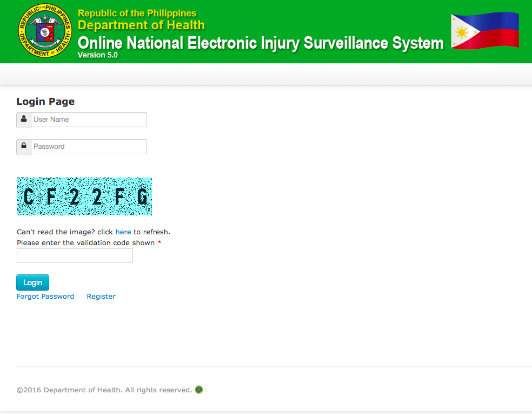Click the padlock icon beside Password
Viewport: 532px width, 414px height.
click(24, 147)
